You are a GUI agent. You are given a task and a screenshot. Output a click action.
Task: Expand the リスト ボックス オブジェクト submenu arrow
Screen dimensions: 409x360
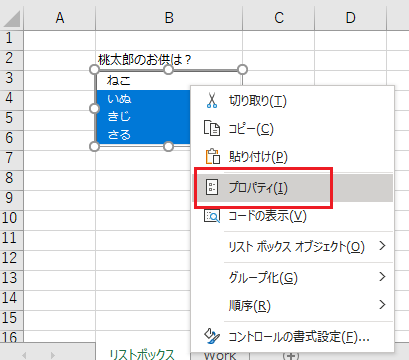tap(382, 246)
